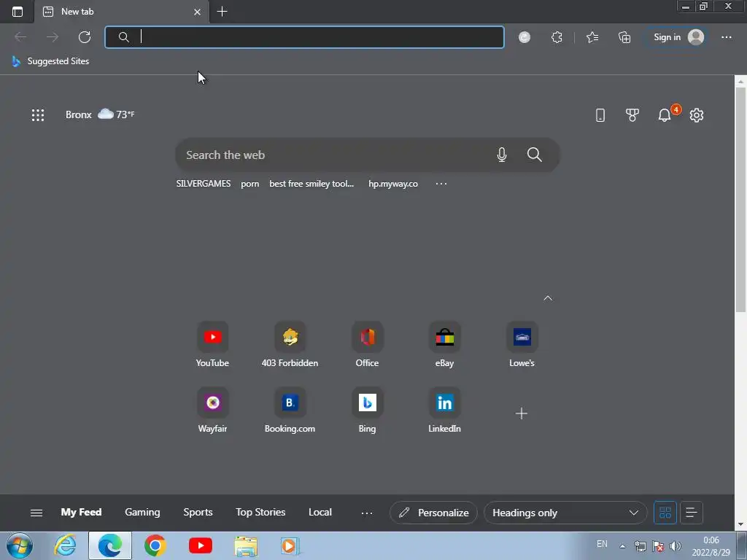Image resolution: width=747 pixels, height=560 pixels.
Task: Click the browser back arrow
Action: coord(20,37)
